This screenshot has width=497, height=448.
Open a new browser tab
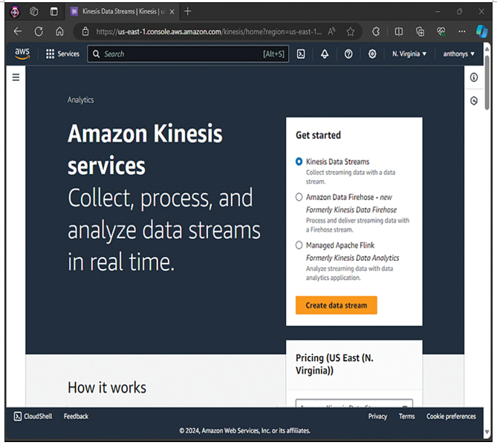tap(188, 11)
